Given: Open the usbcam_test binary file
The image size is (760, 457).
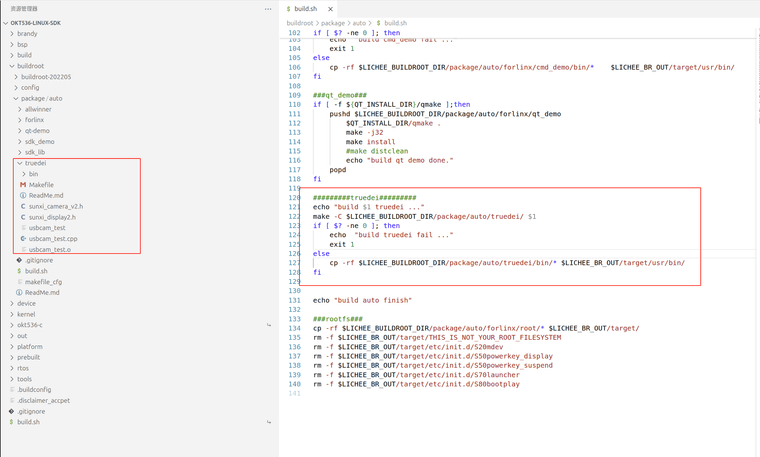Looking at the screenshot, I should click(x=43, y=228).
